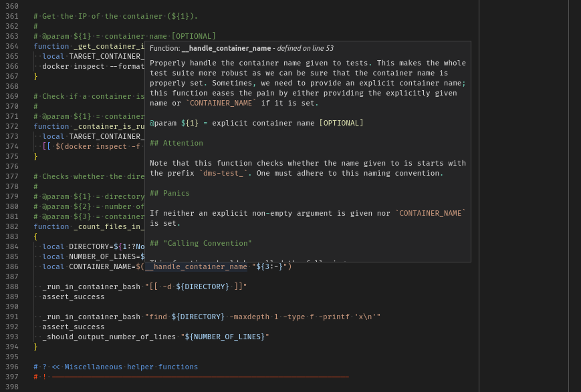Click '-maxdepth' in the find command
The height and width of the screenshot is (392, 581).
[x=249, y=317]
